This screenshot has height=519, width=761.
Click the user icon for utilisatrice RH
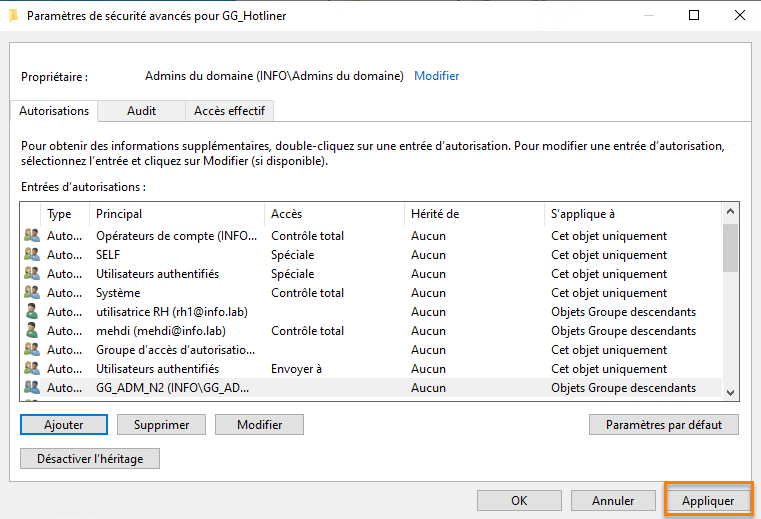[x=32, y=312]
